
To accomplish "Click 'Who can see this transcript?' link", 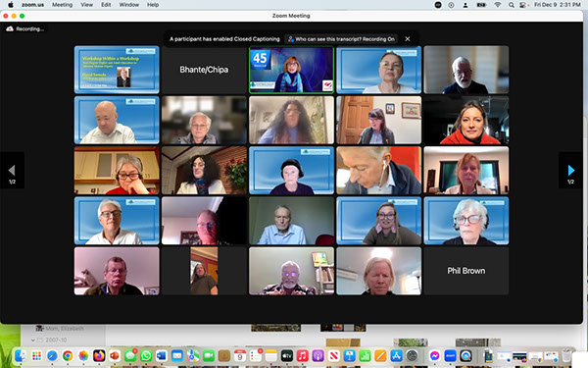I will [323, 39].
